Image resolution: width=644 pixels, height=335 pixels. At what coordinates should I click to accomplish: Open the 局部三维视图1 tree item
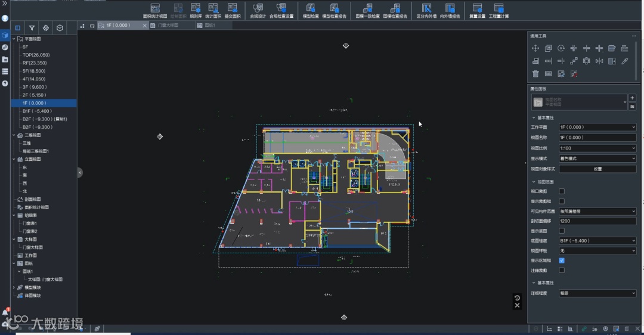pyautogui.click(x=36, y=151)
